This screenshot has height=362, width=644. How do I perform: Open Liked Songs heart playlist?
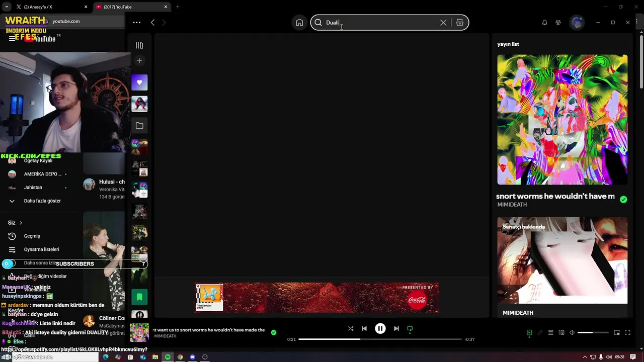click(x=139, y=82)
